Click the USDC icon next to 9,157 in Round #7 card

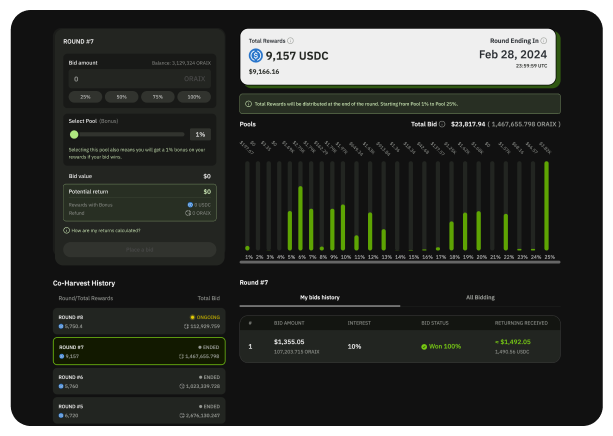tap(61, 356)
